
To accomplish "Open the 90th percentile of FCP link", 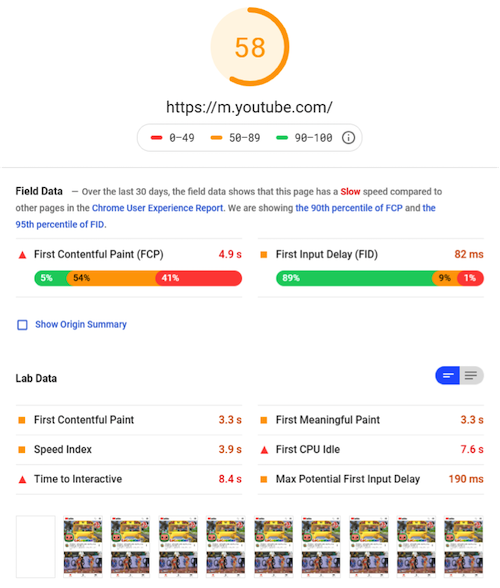I will (349, 208).
